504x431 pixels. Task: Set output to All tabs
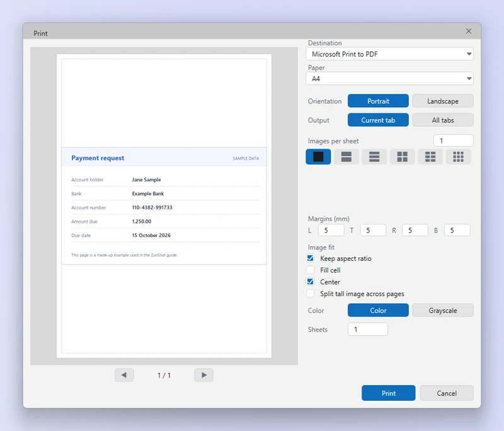tap(443, 120)
